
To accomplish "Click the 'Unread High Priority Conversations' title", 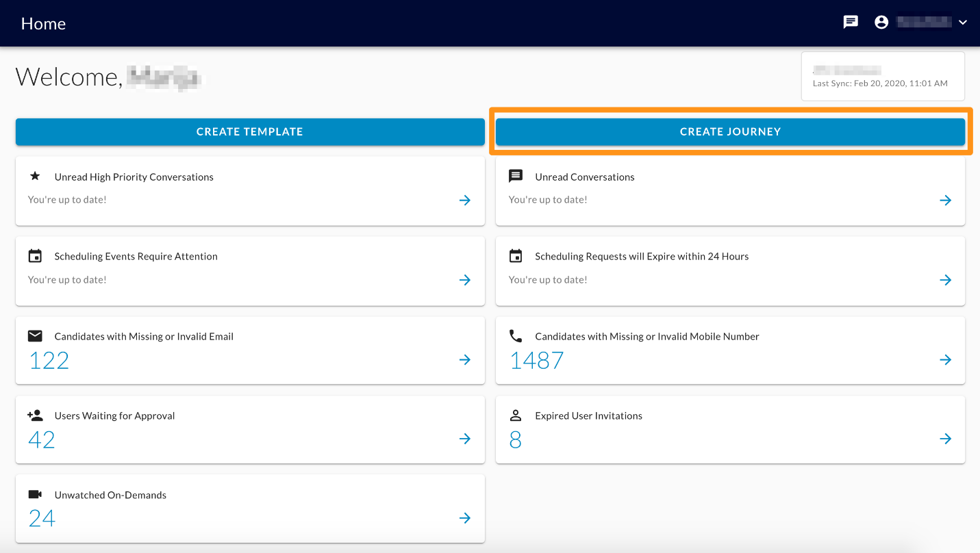I will pyautogui.click(x=134, y=177).
